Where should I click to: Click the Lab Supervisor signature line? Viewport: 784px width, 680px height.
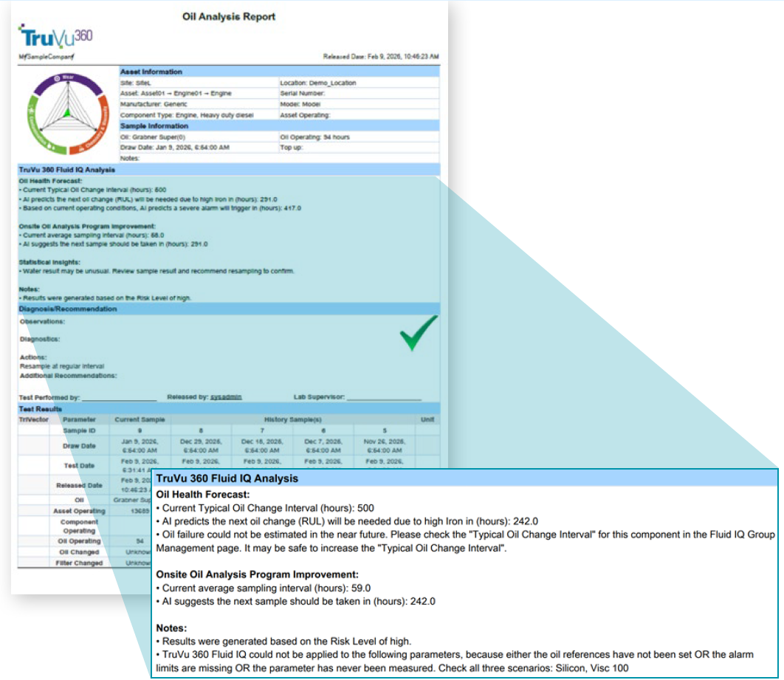click(384, 398)
